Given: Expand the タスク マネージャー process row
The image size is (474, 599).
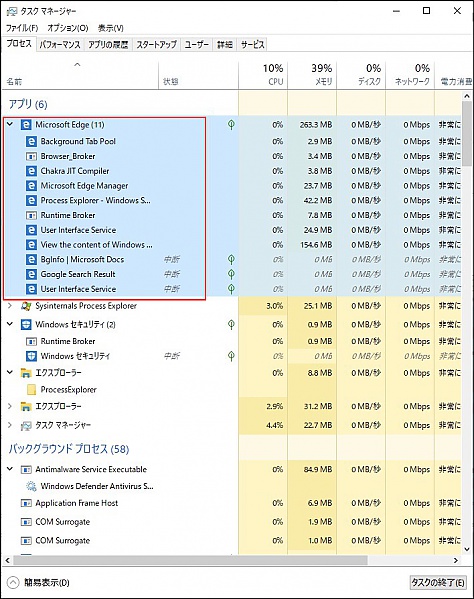Looking at the screenshot, I should (x=10, y=425).
